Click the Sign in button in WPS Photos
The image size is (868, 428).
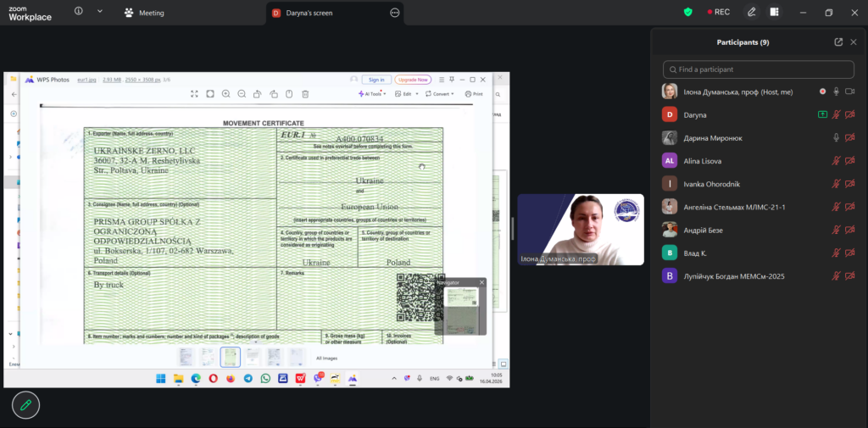[376, 80]
